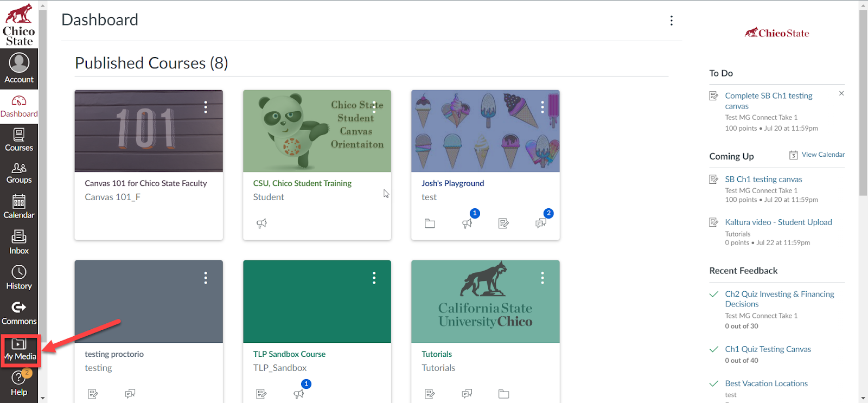Open Tutorials course title link
Image resolution: width=868 pixels, height=403 pixels.
coord(437,354)
